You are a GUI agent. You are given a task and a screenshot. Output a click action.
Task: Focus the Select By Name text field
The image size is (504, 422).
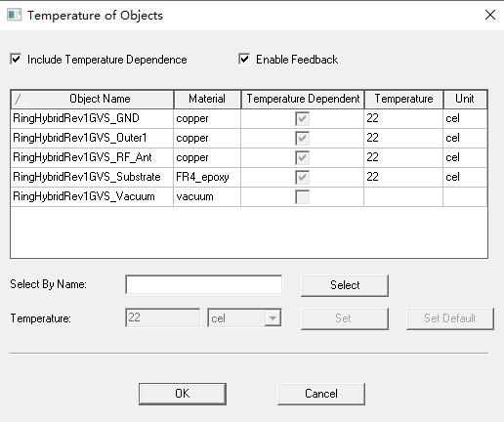point(204,284)
